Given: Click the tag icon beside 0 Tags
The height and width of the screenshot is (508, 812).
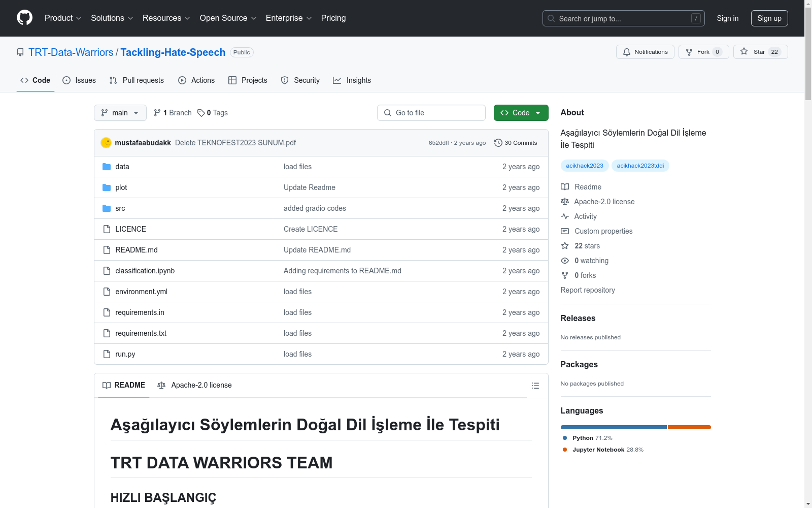Looking at the screenshot, I should (x=201, y=113).
